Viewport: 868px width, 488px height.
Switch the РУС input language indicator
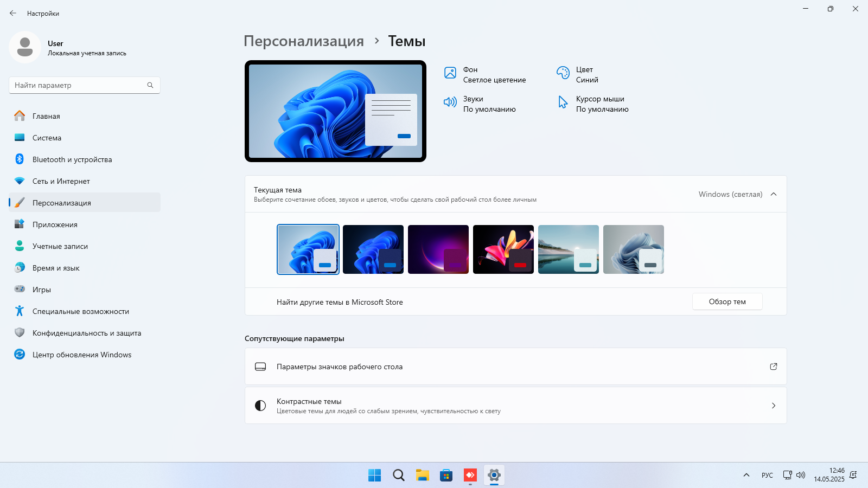(x=767, y=475)
